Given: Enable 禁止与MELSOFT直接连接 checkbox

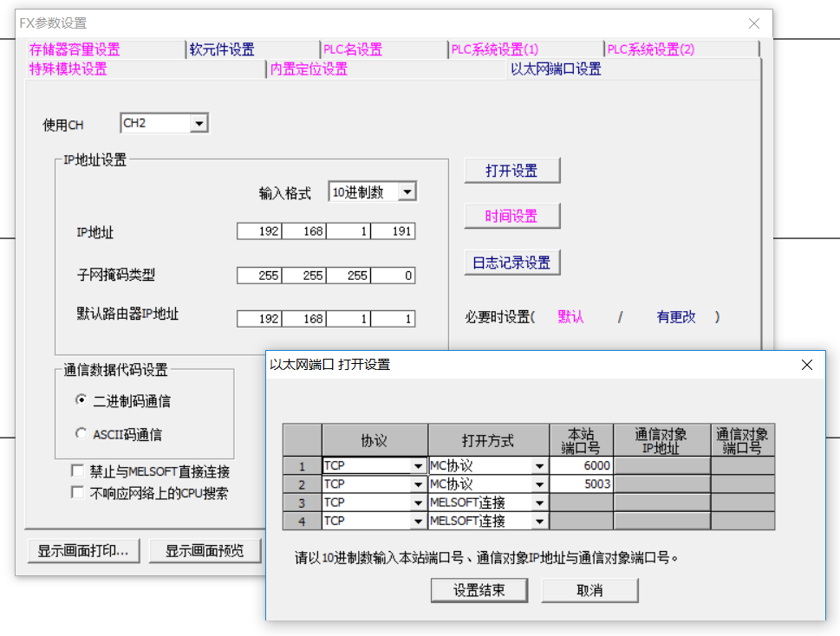Looking at the screenshot, I should (x=77, y=472).
